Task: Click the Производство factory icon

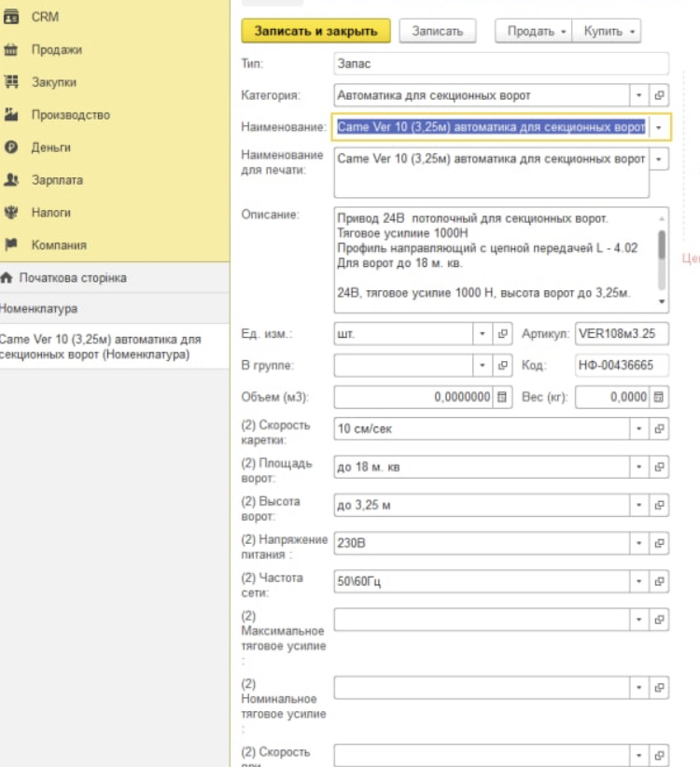Action: click(x=11, y=115)
